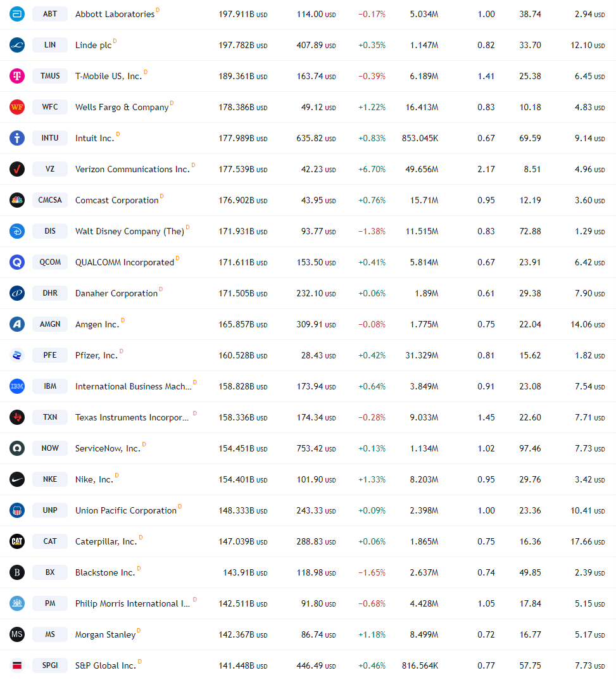Select the DIS ticker badge
This screenshot has height=680, width=616.
50,230
